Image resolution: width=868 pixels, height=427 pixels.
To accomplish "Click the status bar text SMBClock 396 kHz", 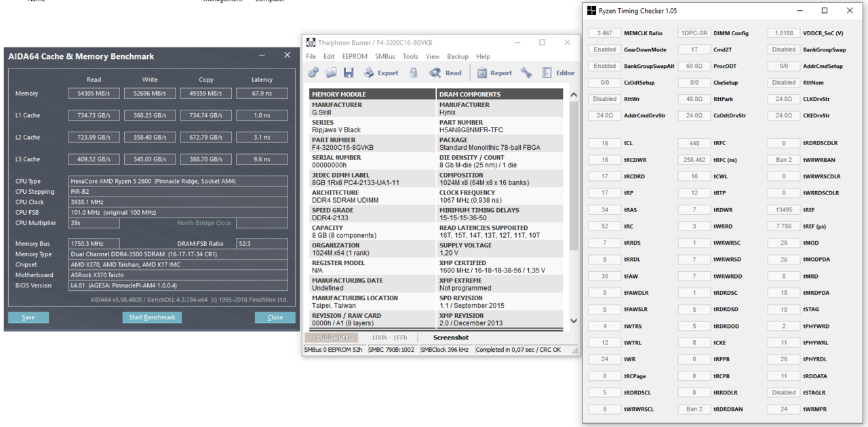I will click(x=445, y=350).
